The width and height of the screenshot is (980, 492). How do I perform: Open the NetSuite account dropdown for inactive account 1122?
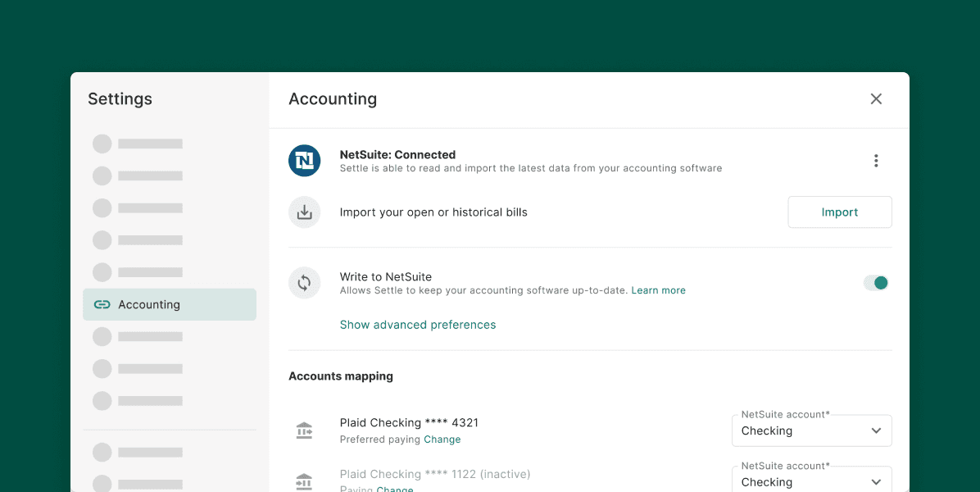pos(811,481)
